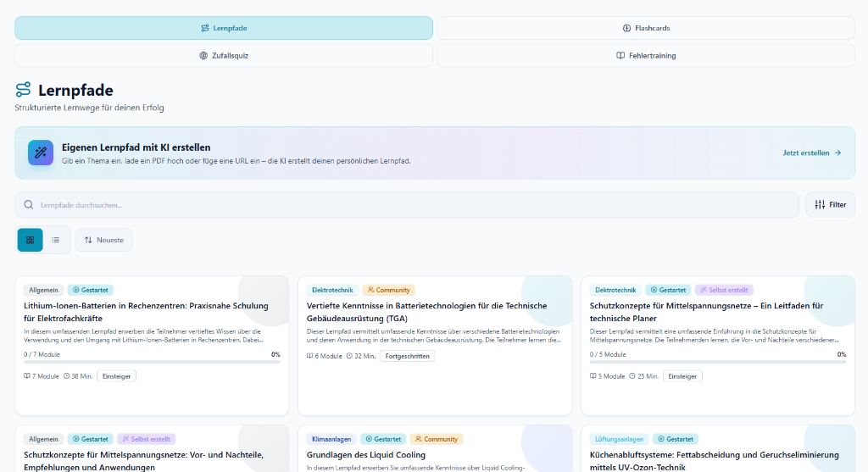This screenshot has width=868, height=472.
Task: Click the Lithium-Ionen card progress bar
Action: tap(152, 362)
